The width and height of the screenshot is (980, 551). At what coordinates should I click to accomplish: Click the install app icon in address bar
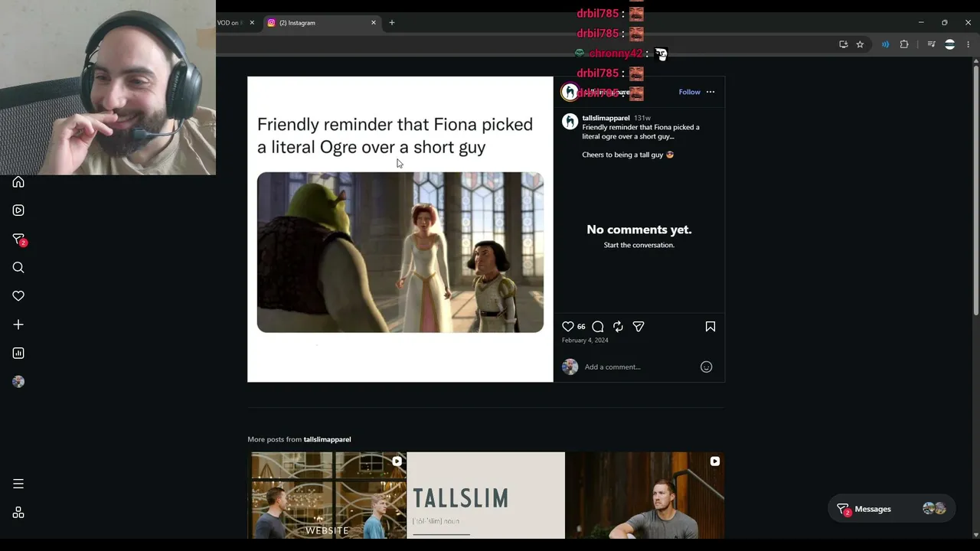[x=843, y=44]
